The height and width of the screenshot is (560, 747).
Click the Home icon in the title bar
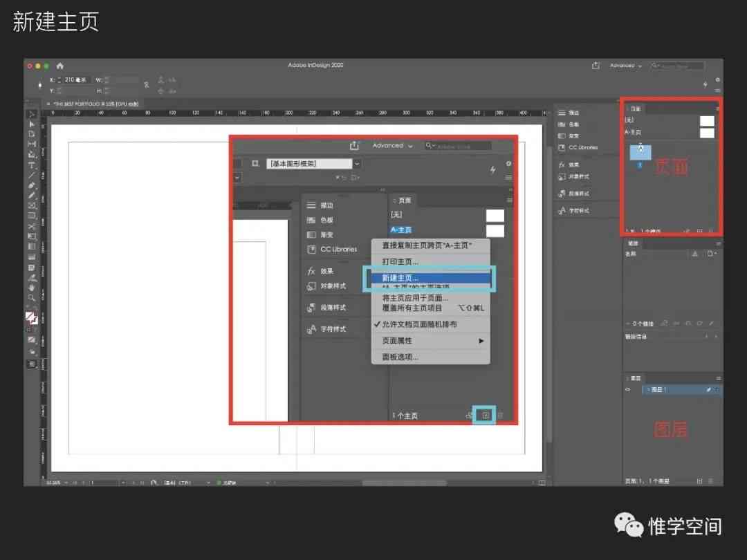(x=59, y=66)
